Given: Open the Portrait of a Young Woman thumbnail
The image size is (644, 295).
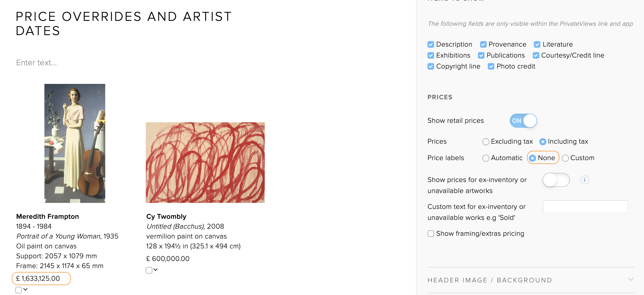Looking at the screenshot, I should [75, 143].
